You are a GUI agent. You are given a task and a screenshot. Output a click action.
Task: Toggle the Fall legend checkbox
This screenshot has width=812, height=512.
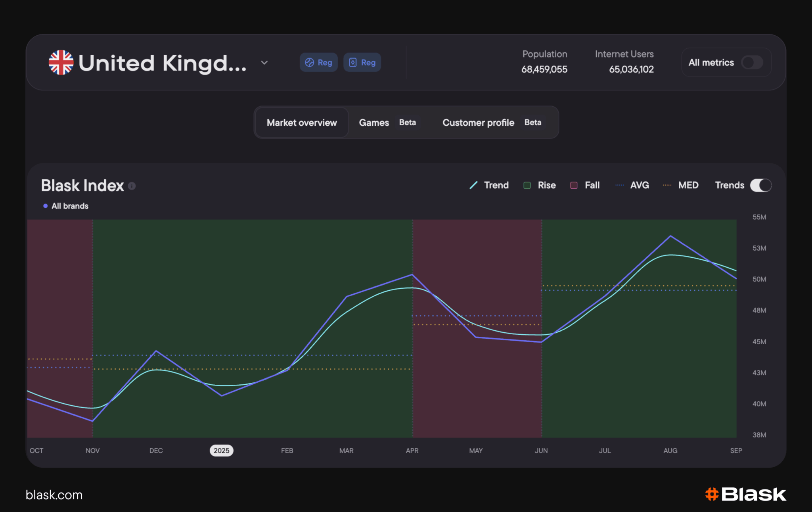coord(574,185)
